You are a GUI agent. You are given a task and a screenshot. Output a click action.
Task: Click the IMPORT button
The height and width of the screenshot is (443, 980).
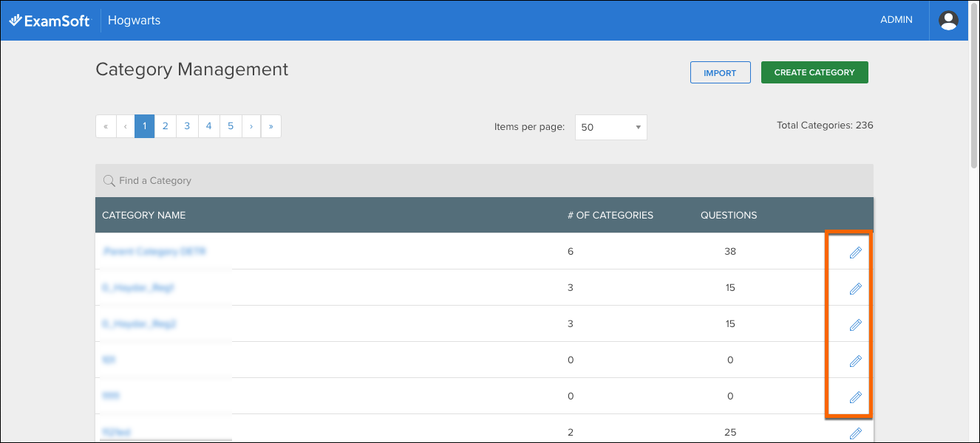coord(720,72)
